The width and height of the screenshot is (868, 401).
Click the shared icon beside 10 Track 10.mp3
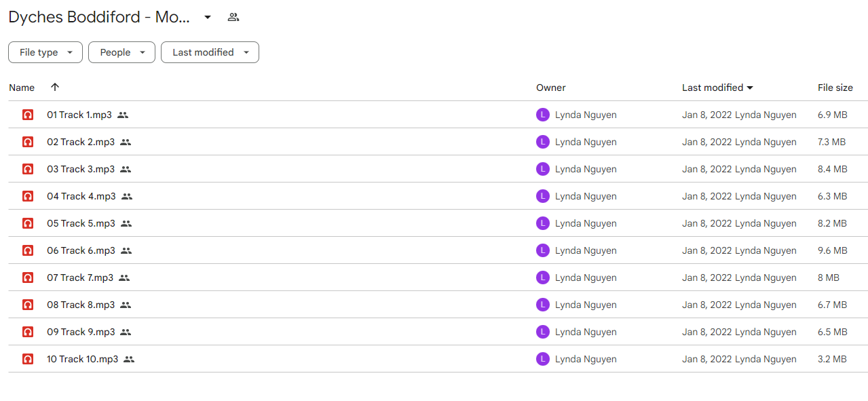[x=129, y=359]
